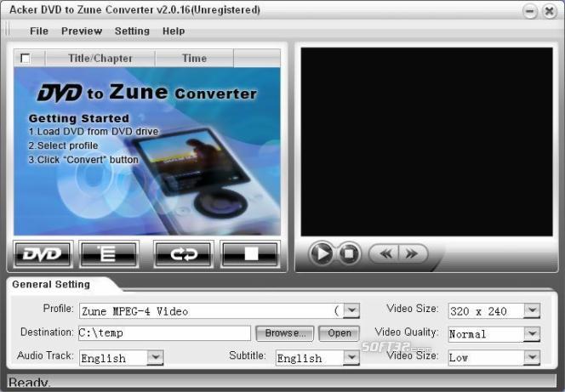This screenshot has height=392, width=565.
Task: Click the Destination path field
Action: click(164, 333)
